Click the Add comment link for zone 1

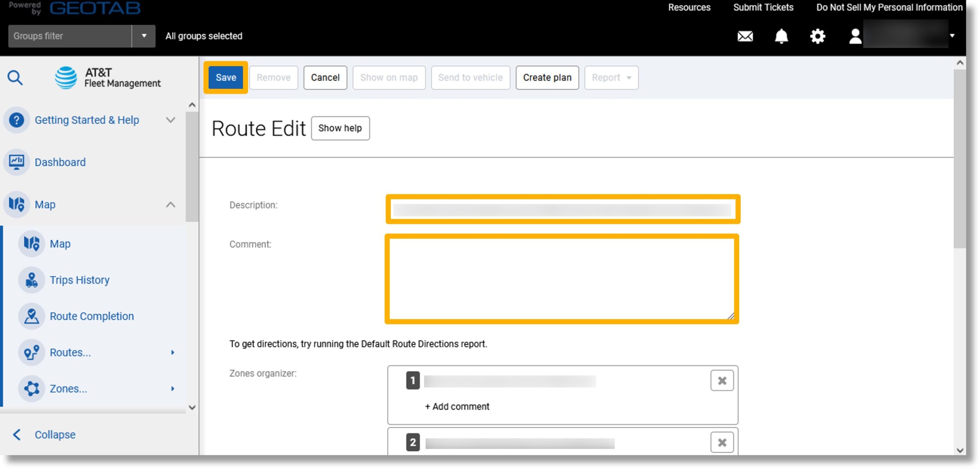[x=457, y=407]
